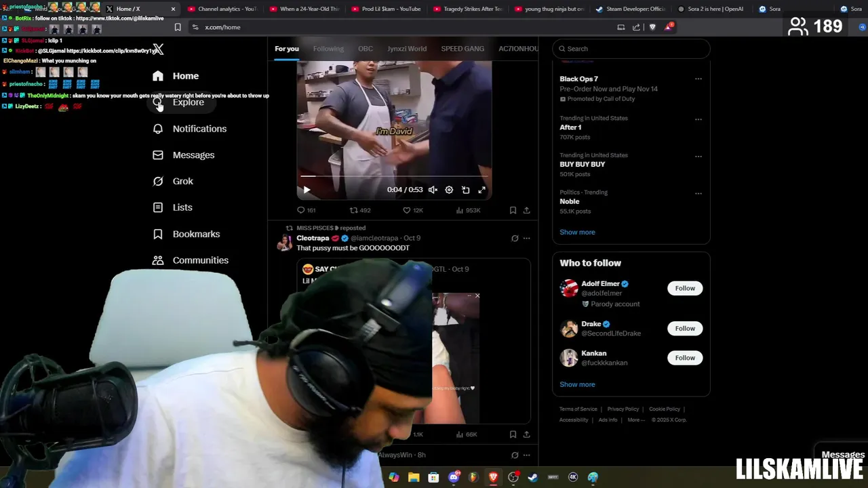
Task: Open more options for Black Ops 7 trend
Action: point(698,79)
